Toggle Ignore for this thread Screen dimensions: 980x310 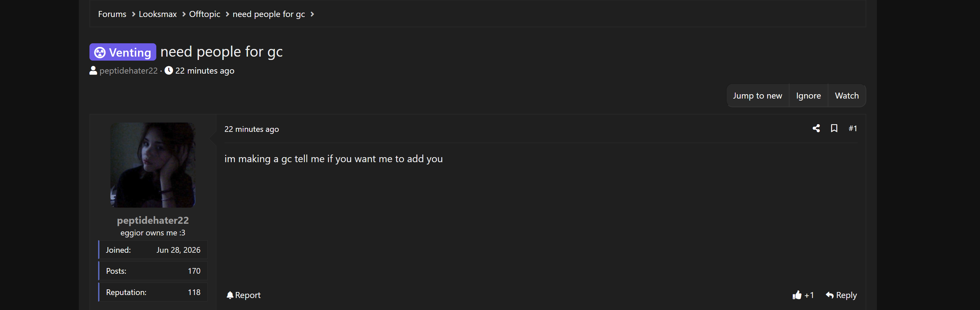coord(808,96)
